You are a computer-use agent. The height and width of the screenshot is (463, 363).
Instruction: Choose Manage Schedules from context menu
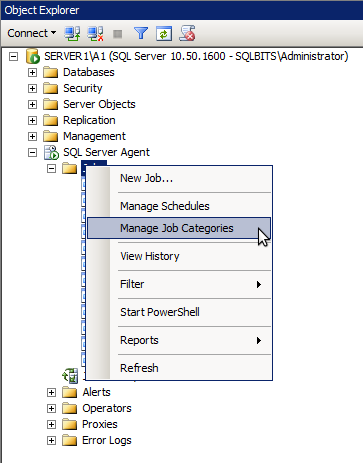point(179,206)
